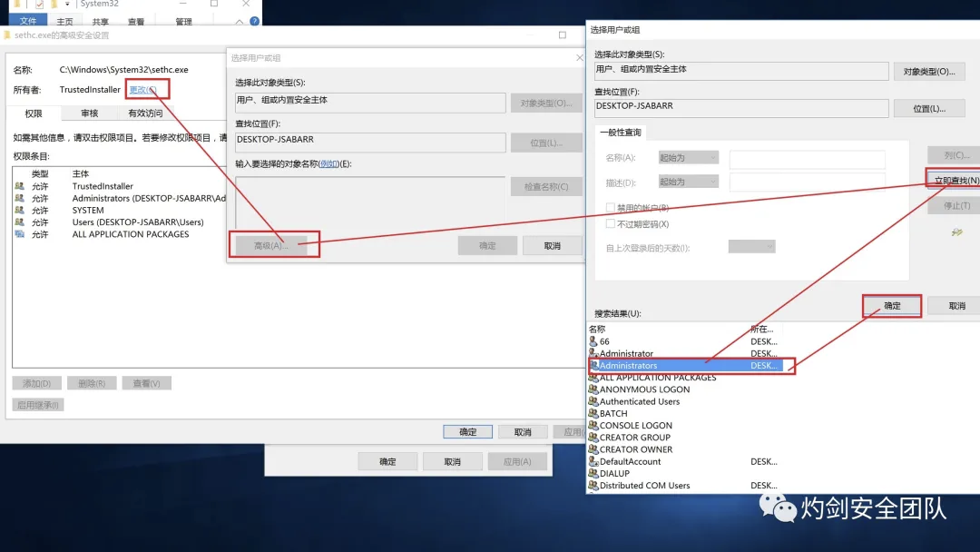The image size is (980, 552).
Task: Click the Explorer help question icon
Action: point(254,21)
